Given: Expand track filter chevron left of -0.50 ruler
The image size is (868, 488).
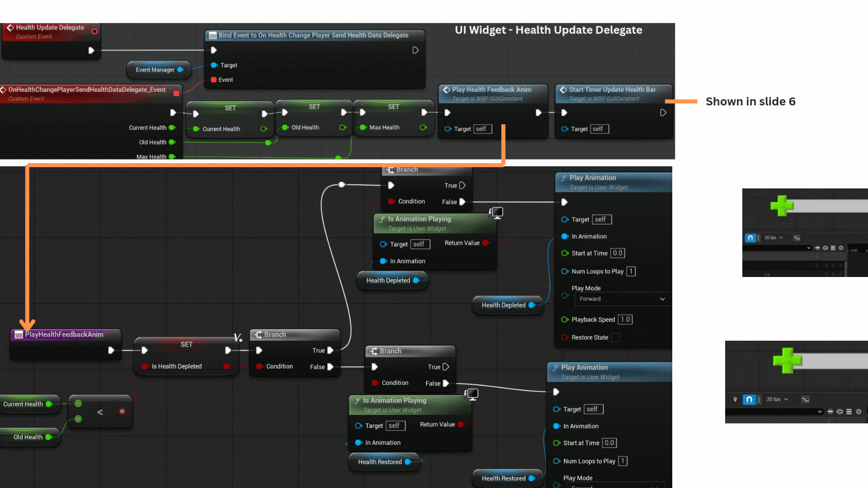Looking at the screenshot, I should coord(809,248).
